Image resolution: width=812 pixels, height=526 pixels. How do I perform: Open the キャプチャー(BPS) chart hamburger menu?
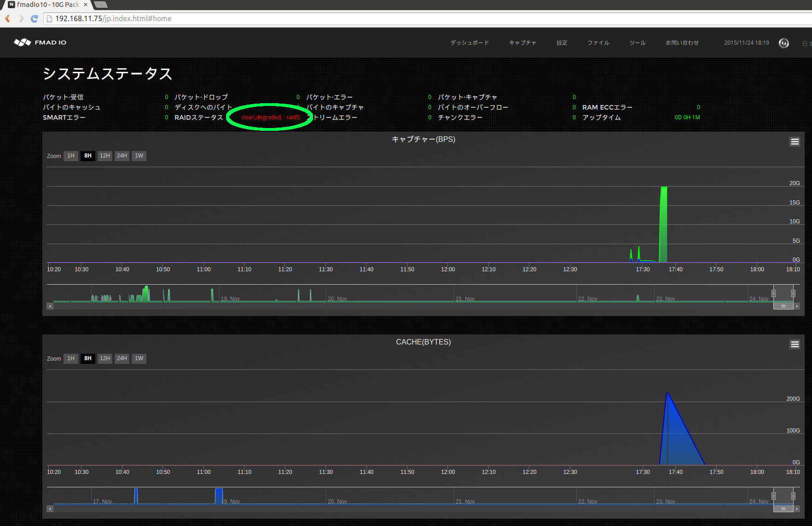point(795,141)
